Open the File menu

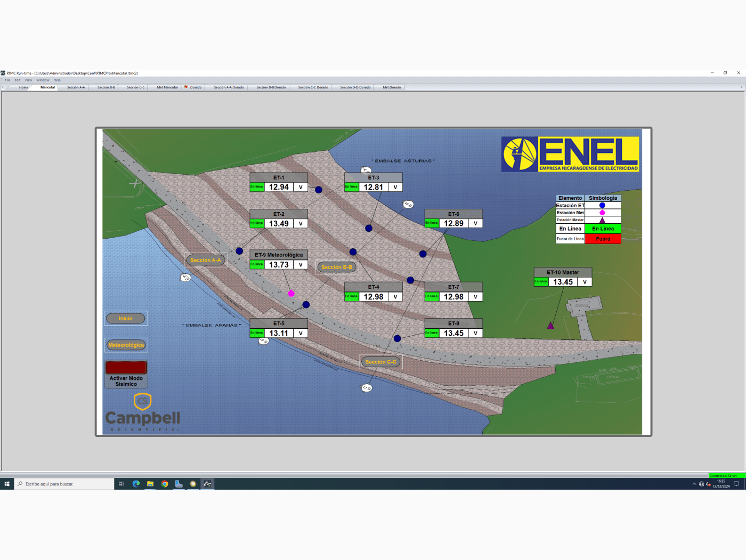tap(7, 80)
